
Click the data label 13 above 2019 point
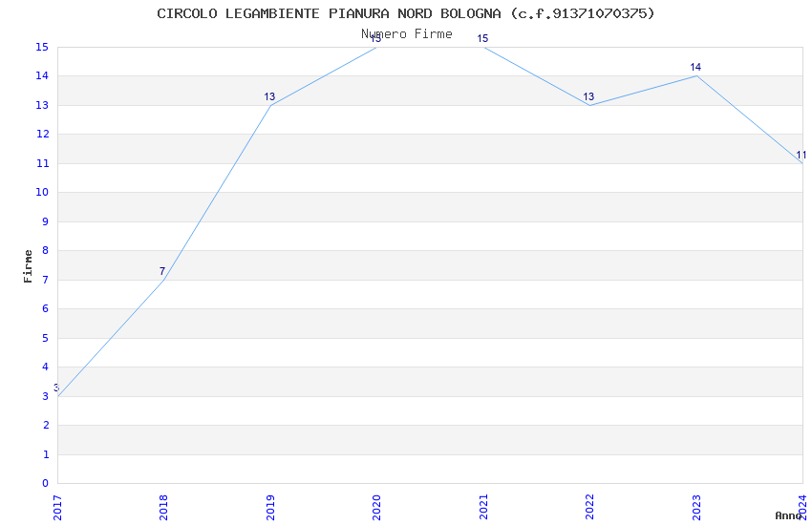[269, 96]
